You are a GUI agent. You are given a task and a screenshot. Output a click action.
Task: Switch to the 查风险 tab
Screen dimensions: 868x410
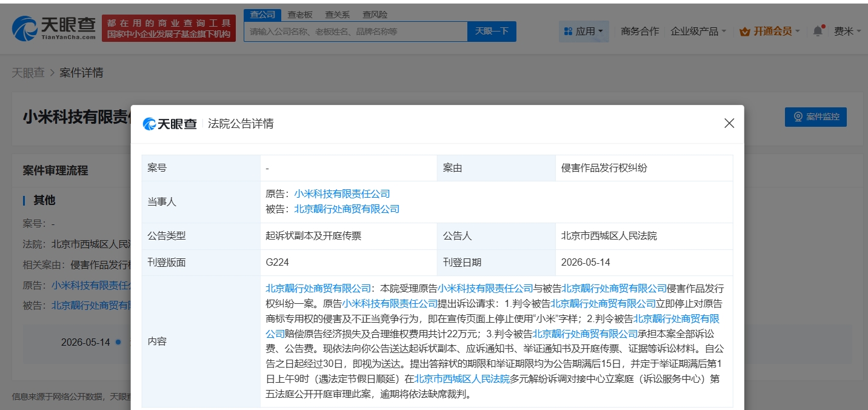click(x=375, y=15)
